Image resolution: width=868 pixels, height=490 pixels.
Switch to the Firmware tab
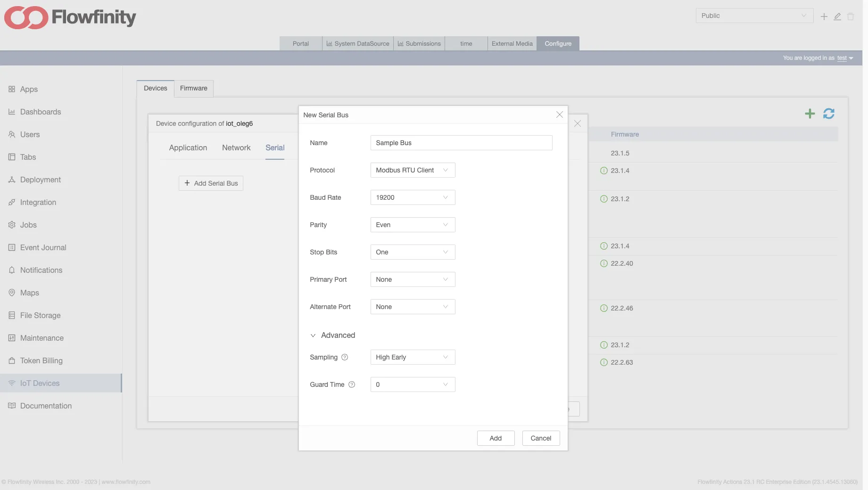(193, 88)
